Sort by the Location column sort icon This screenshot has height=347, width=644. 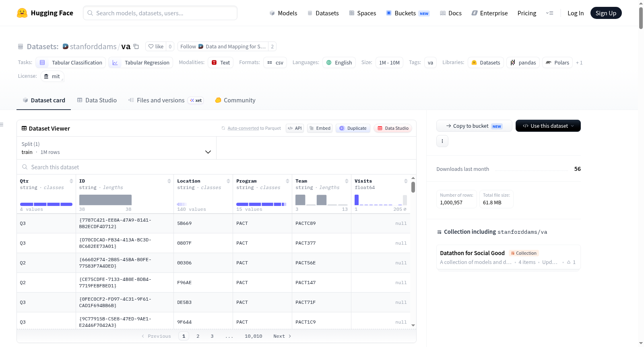[228, 181]
